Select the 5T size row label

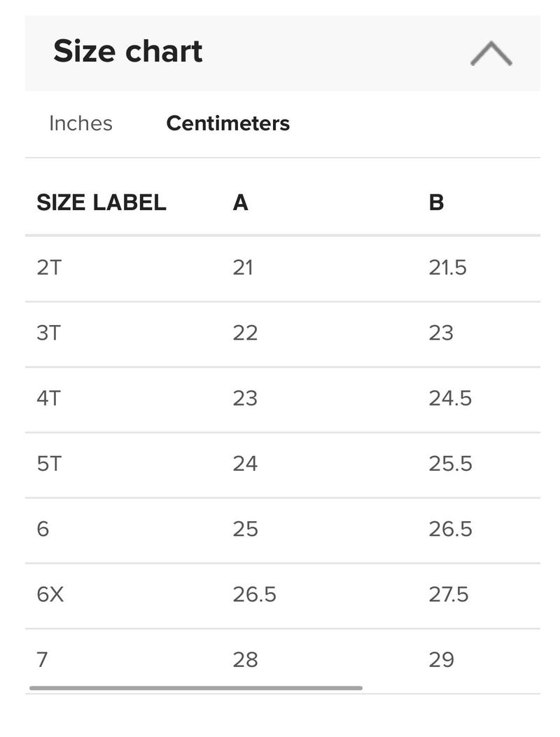tap(49, 464)
